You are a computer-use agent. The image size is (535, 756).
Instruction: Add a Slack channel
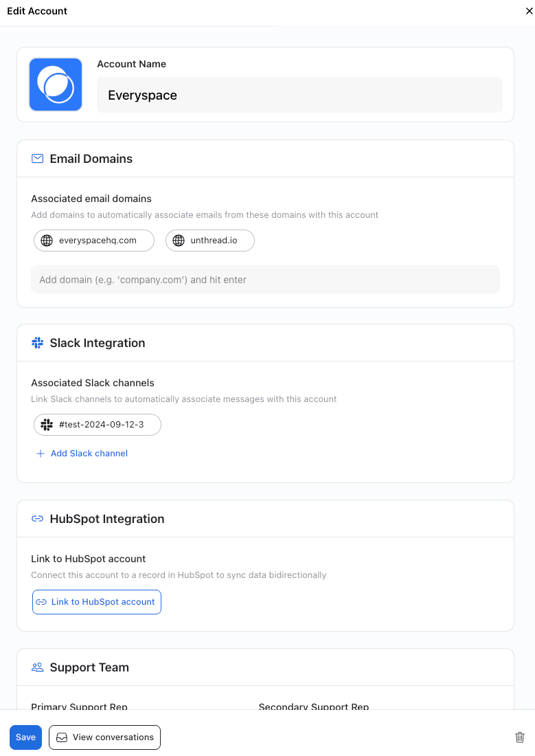tap(89, 454)
